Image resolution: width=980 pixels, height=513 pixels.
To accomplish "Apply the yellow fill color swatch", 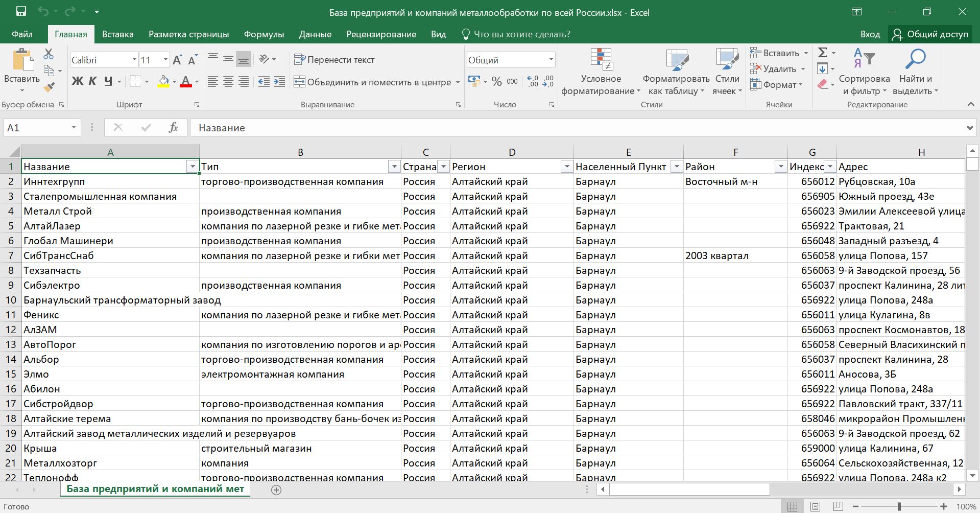I will [x=163, y=82].
